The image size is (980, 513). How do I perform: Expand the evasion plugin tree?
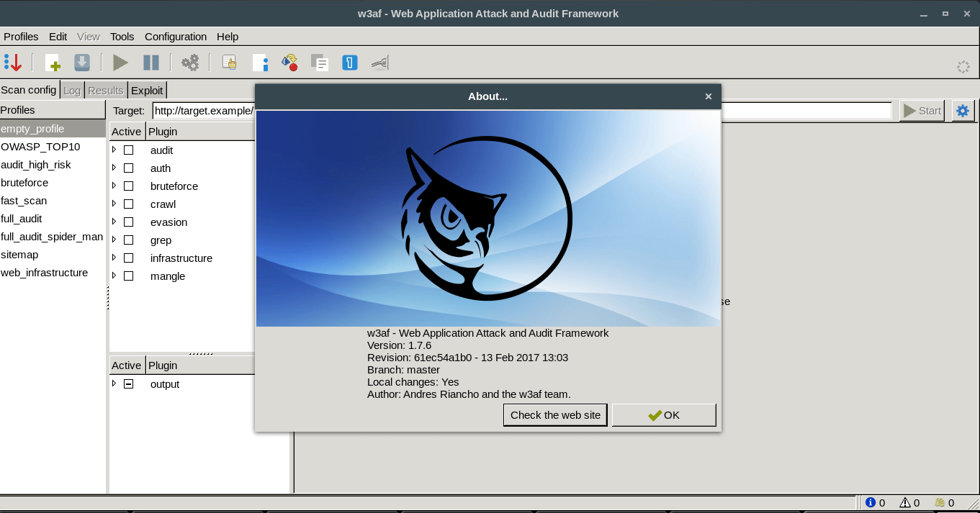[114, 222]
